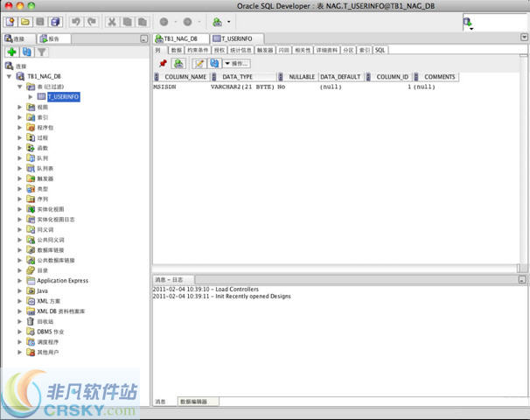Click the 'Load Controllers' log line
The image size is (530, 420).
coord(206,290)
